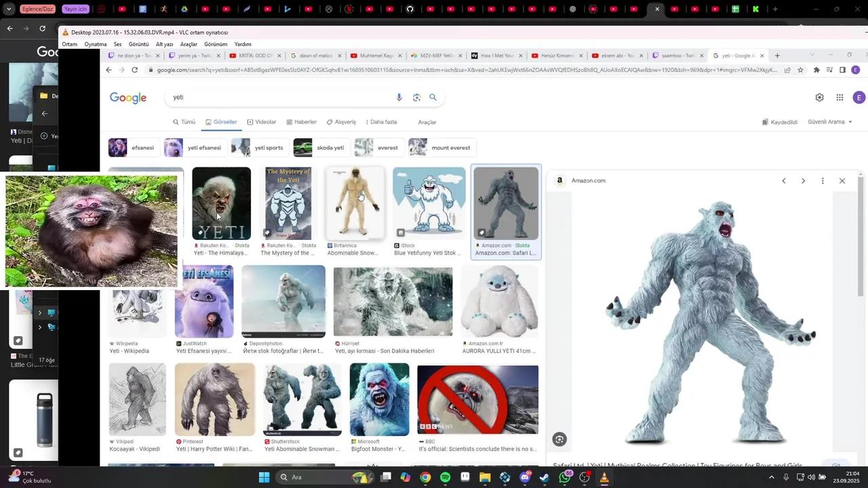Viewport: 868px width, 488px height.
Task: Open Discord from the taskbar
Action: pos(525,477)
